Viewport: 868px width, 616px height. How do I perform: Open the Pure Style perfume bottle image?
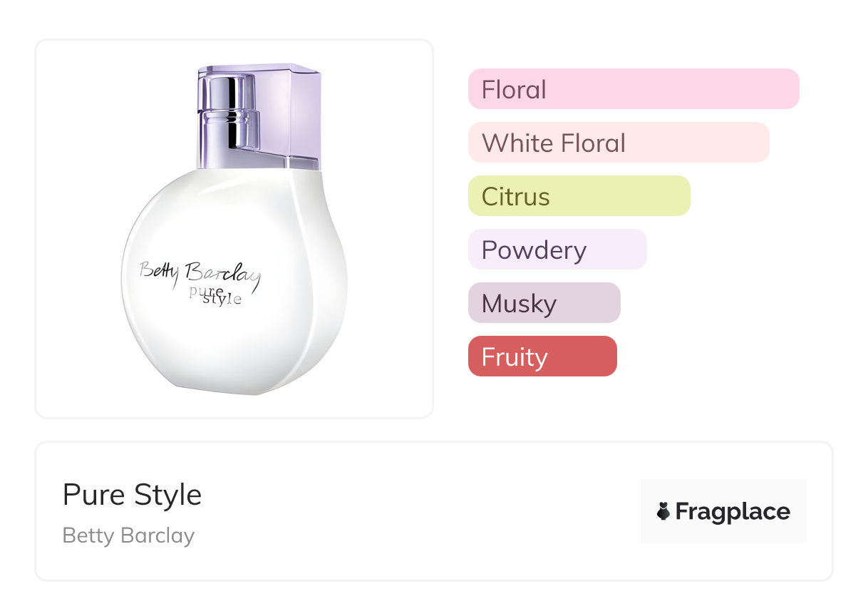tap(234, 228)
